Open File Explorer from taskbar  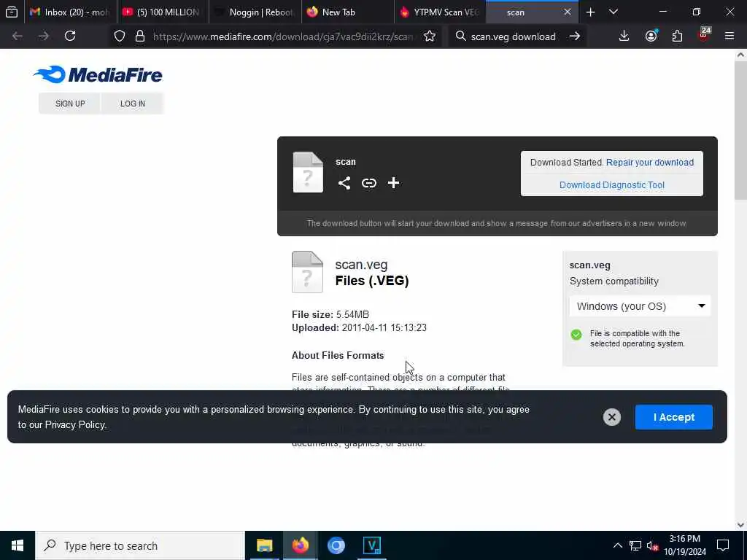(x=264, y=545)
